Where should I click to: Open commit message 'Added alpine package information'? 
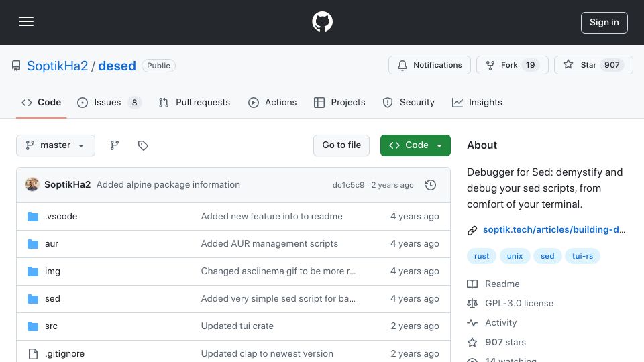click(168, 185)
